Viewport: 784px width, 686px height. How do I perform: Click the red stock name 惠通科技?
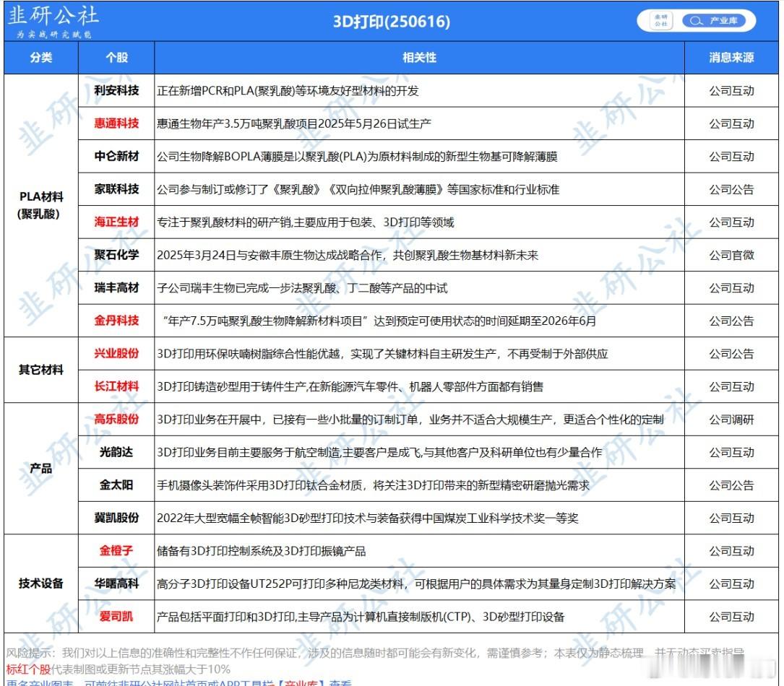(x=116, y=123)
